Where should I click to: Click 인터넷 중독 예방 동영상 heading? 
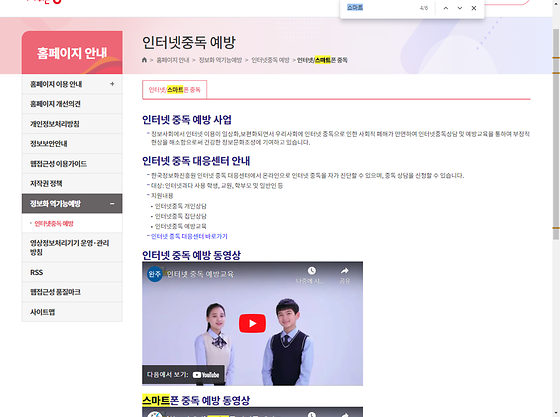[x=191, y=255]
